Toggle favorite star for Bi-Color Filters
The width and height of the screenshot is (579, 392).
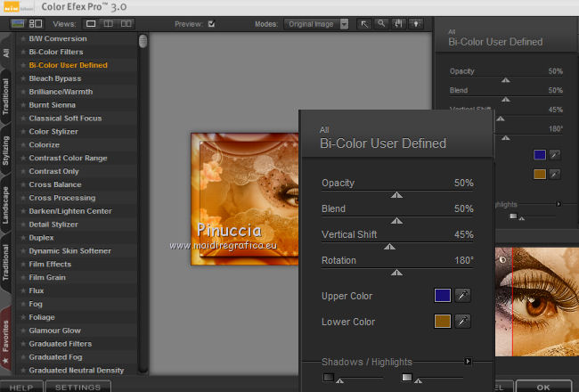[x=23, y=52]
